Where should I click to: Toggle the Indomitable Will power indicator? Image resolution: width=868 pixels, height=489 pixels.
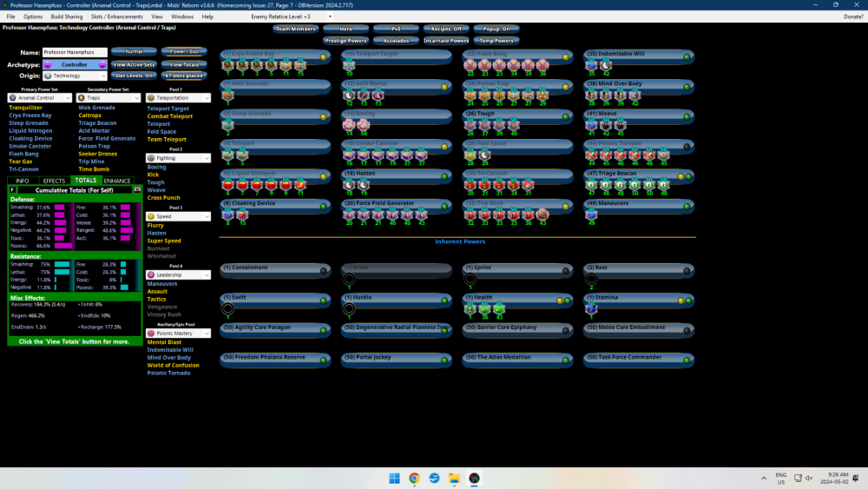687,57
